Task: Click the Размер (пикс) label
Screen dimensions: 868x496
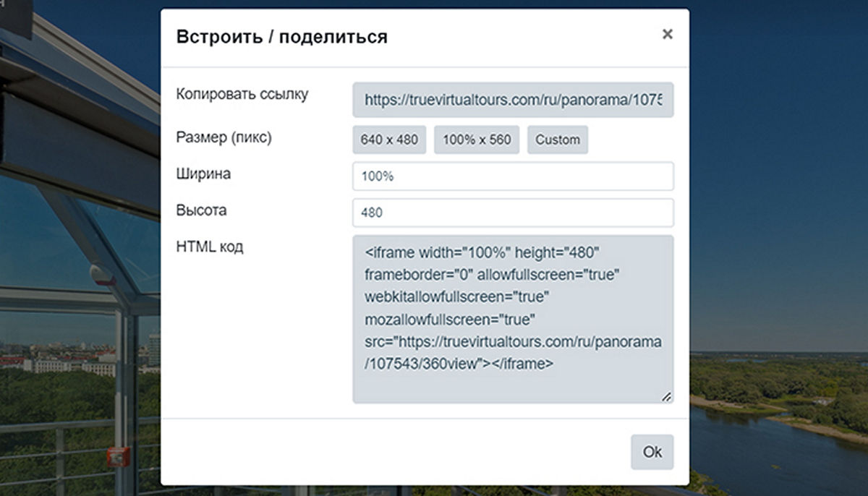Action: [224, 137]
